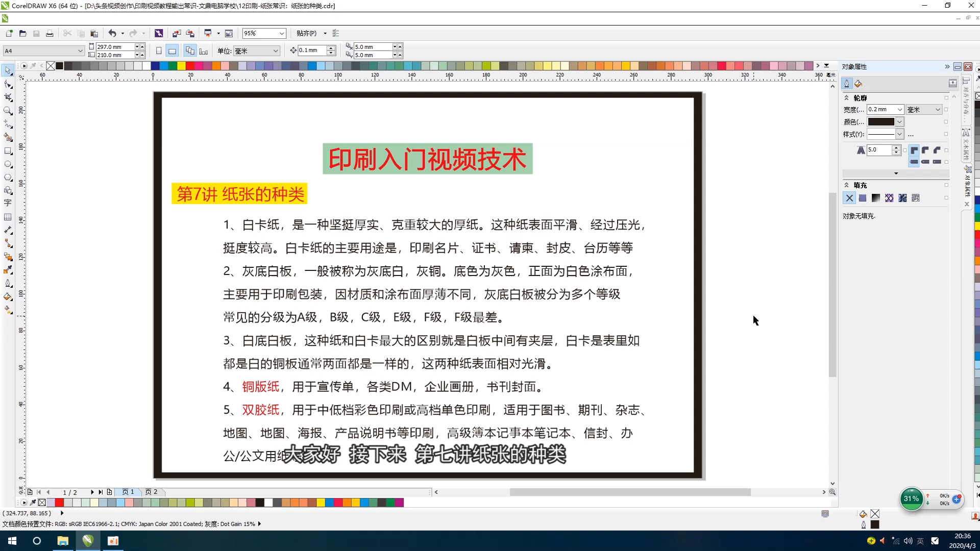Select the Table tool
980x551 pixels.
click(x=8, y=217)
